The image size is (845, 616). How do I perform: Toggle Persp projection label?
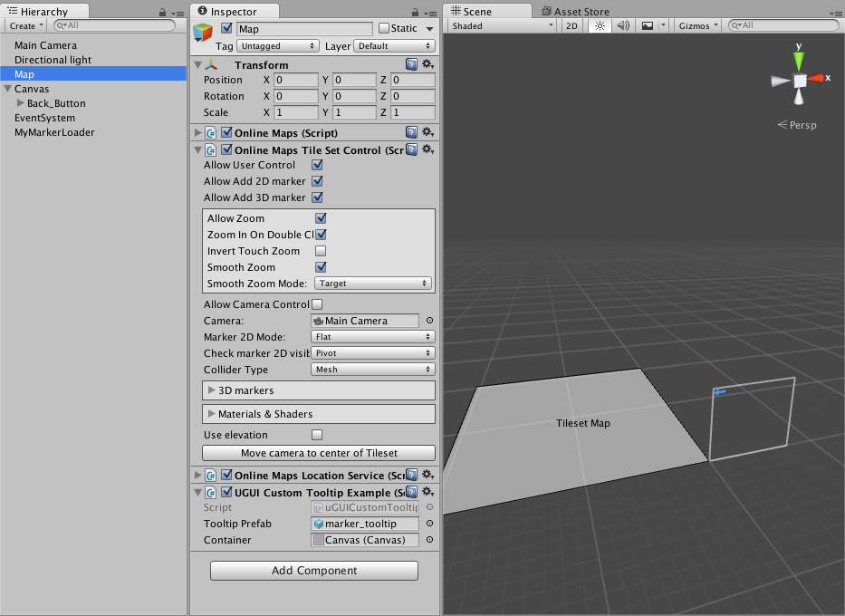click(797, 125)
